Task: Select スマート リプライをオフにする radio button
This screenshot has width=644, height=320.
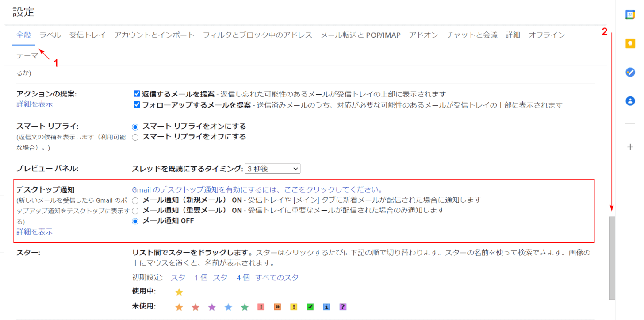Action: [135, 137]
